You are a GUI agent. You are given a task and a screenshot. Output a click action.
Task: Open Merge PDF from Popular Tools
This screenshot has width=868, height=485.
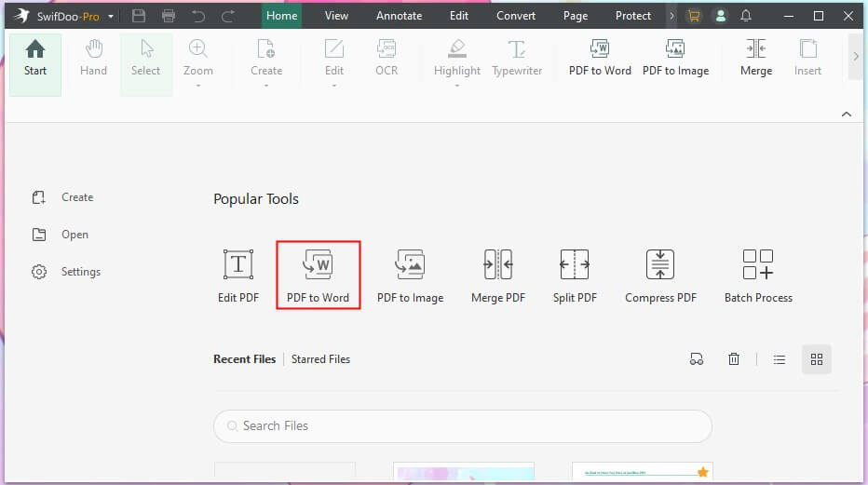click(497, 276)
